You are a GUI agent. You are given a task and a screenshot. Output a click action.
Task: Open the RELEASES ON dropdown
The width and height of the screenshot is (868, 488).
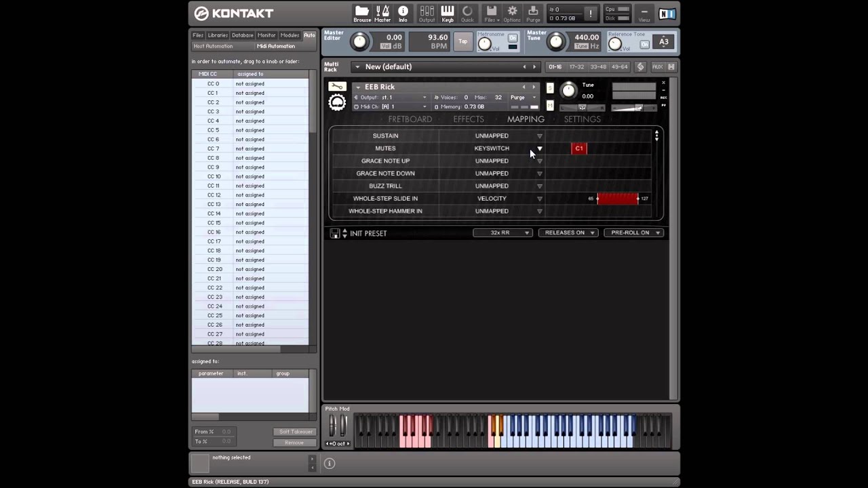click(568, 233)
